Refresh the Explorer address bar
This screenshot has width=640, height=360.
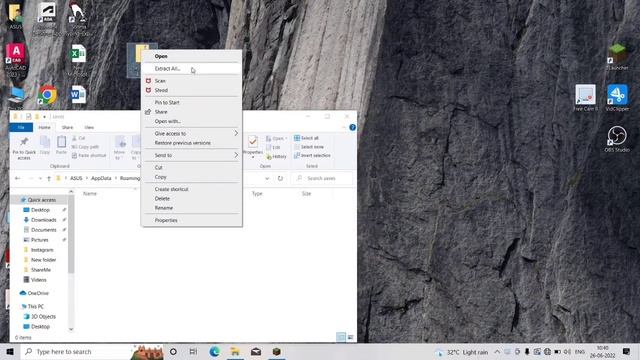(x=280, y=178)
